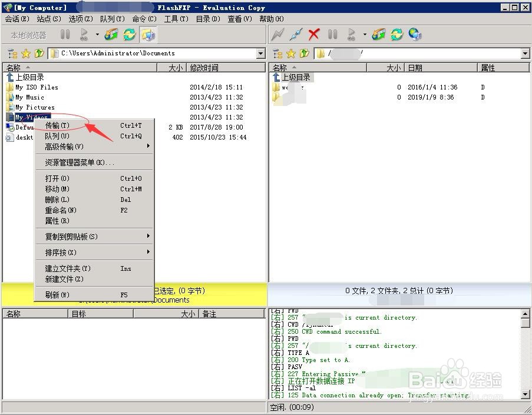Choose 删除(L) in the context menu
This screenshot has width=532, height=415.
tap(94, 200)
